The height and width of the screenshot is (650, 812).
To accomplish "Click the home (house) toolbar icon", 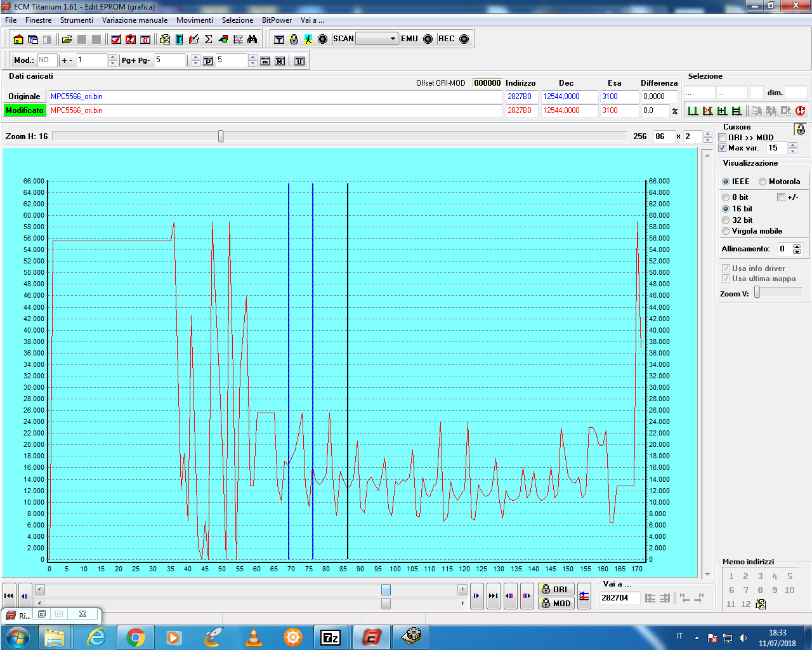I will coord(18,39).
